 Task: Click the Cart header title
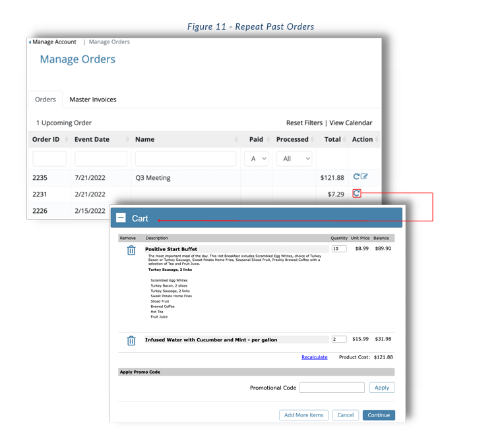[140, 218]
